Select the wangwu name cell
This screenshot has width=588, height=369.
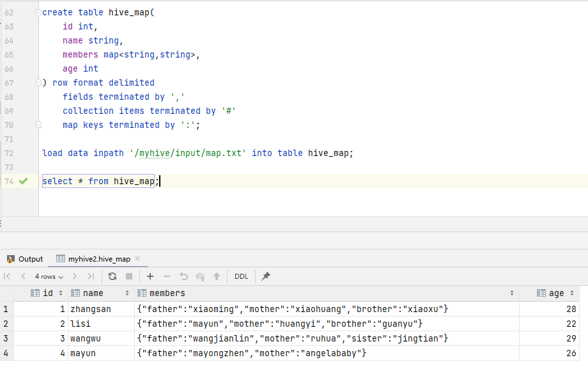click(x=101, y=338)
